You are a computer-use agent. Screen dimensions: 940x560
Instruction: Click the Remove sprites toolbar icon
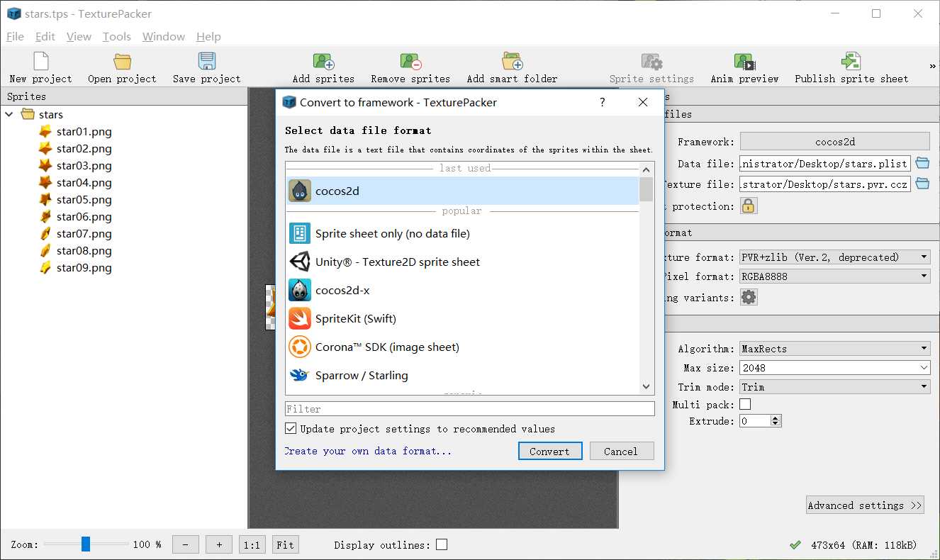[411, 61]
